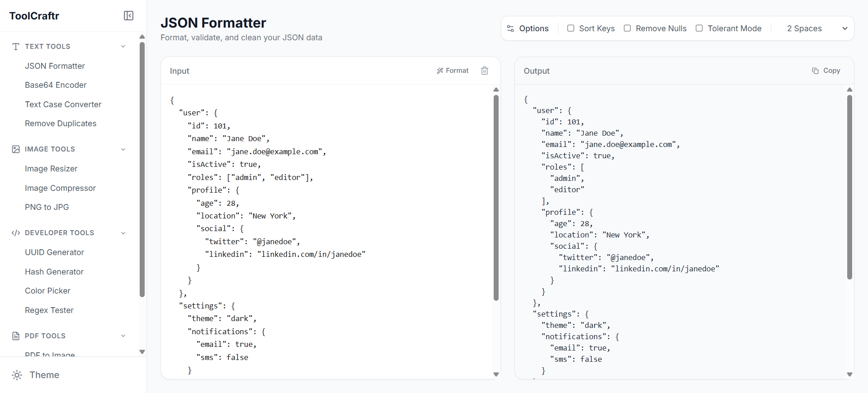868x393 pixels.
Task: Click the Developer Tools code icon
Action: click(16, 233)
